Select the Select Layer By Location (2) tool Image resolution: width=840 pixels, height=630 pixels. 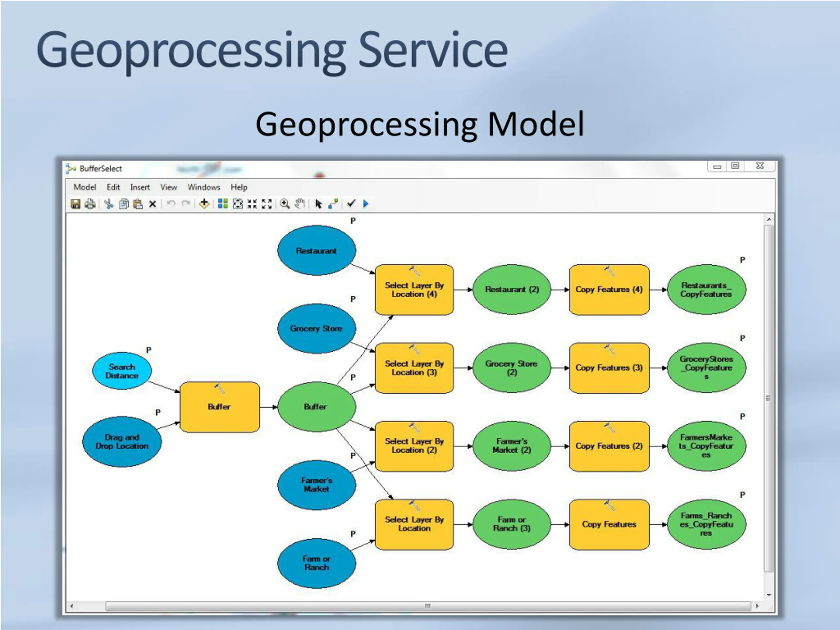(414, 446)
